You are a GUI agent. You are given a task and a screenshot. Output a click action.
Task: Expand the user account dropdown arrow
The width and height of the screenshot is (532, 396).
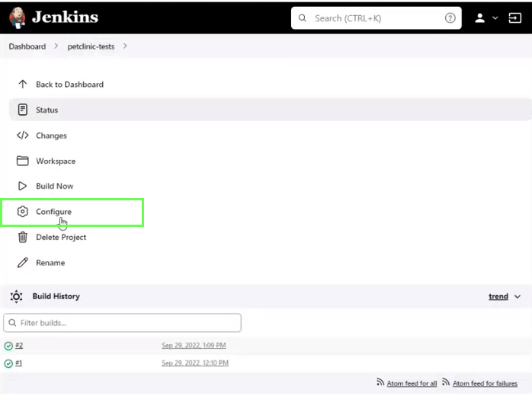(495, 18)
